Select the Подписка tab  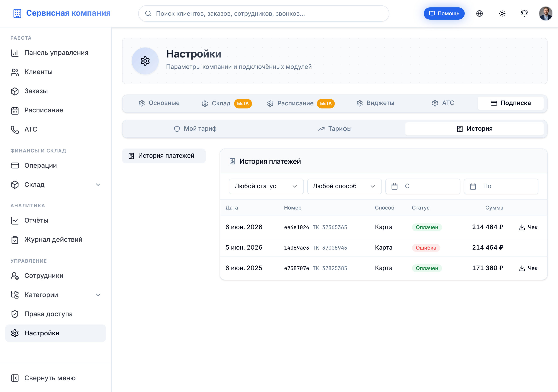[x=510, y=103]
